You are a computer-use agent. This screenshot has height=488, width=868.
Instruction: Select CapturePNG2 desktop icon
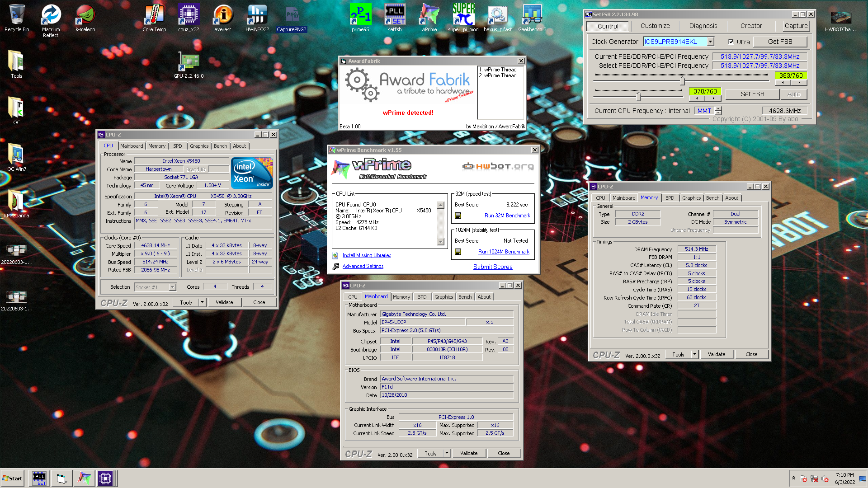click(292, 18)
